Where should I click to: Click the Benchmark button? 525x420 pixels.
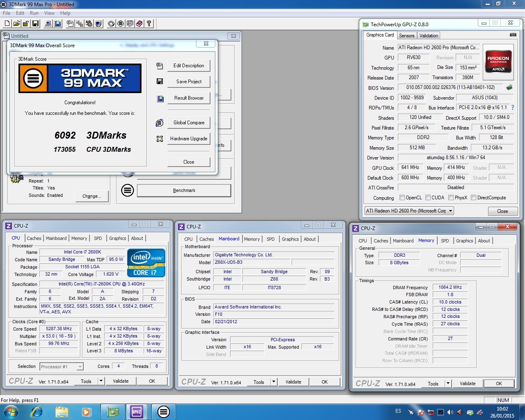click(184, 190)
